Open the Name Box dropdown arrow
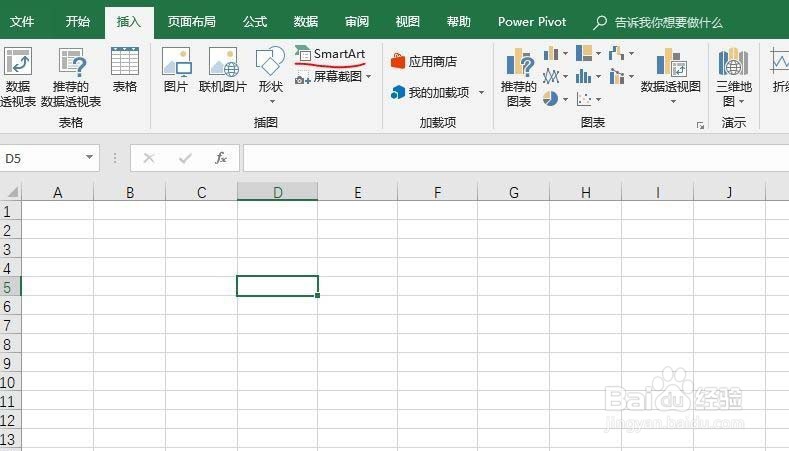Screen dimensions: 789x451 89,157
